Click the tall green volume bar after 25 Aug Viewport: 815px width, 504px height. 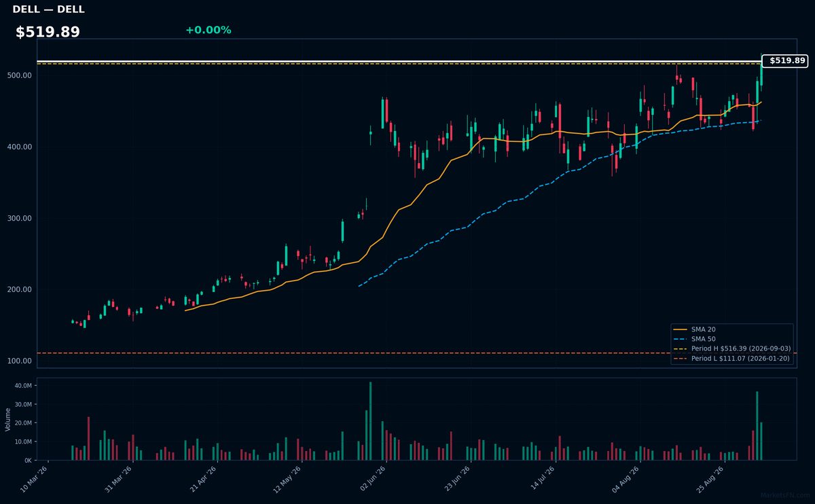pyautogui.click(x=757, y=426)
